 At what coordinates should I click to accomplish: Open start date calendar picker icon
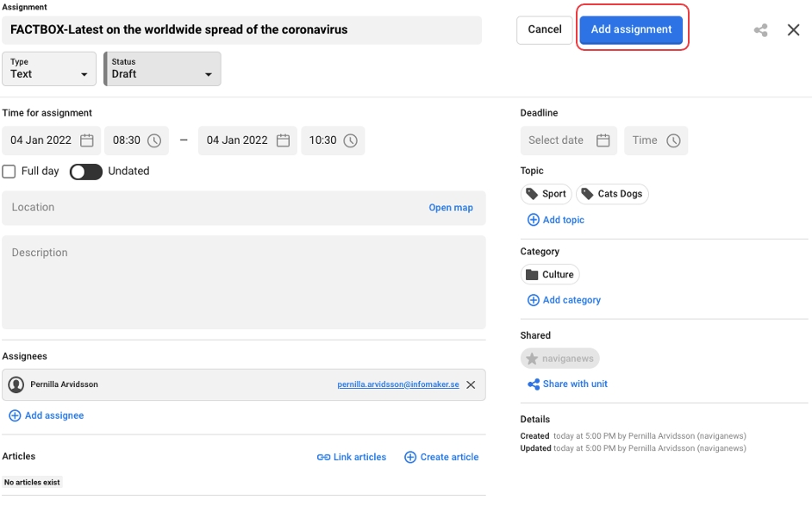(87, 141)
